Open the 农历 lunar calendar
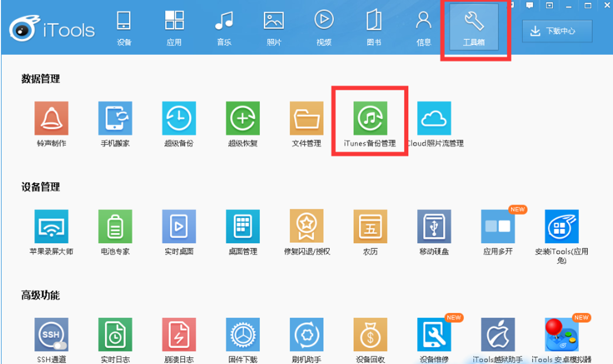Viewport: 613px width, 364px height. click(x=370, y=226)
